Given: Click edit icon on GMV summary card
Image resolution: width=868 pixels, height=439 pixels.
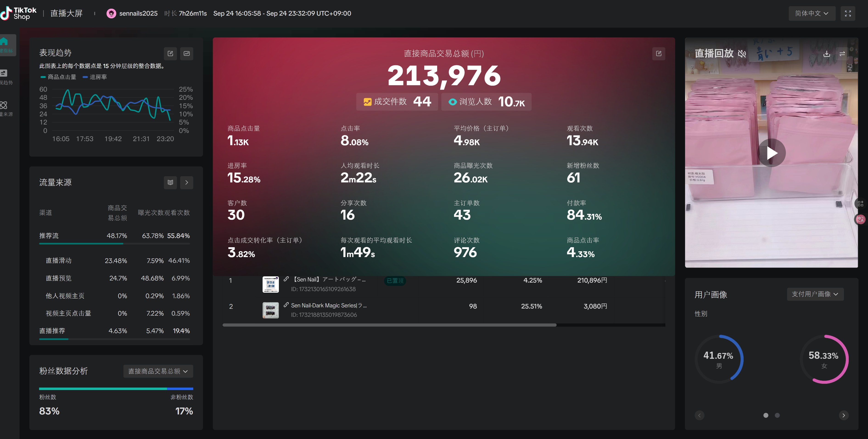Looking at the screenshot, I should (658, 54).
